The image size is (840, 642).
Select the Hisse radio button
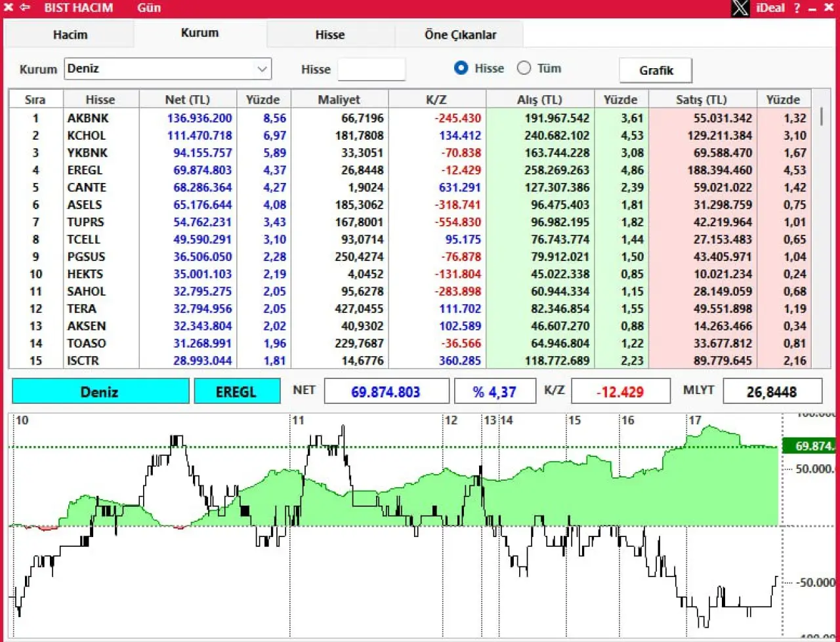(x=461, y=68)
